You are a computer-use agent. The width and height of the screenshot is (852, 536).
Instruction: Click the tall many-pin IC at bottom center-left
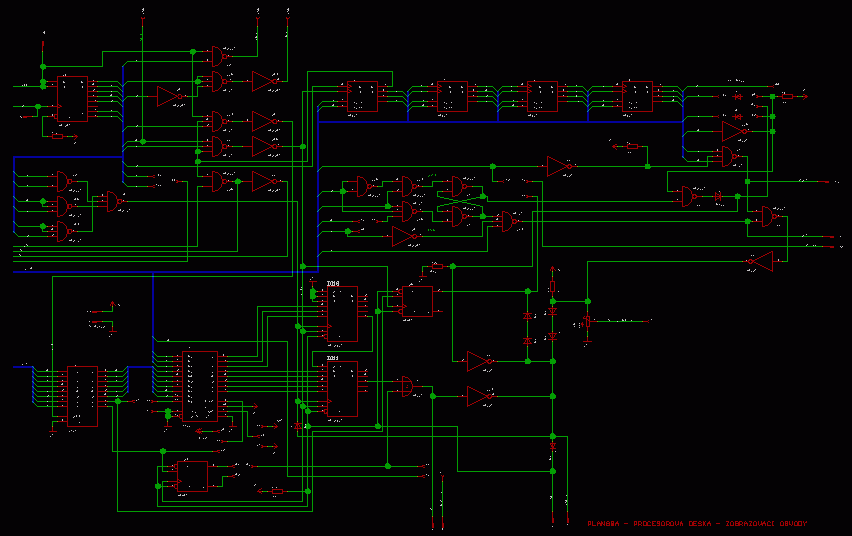[200, 385]
